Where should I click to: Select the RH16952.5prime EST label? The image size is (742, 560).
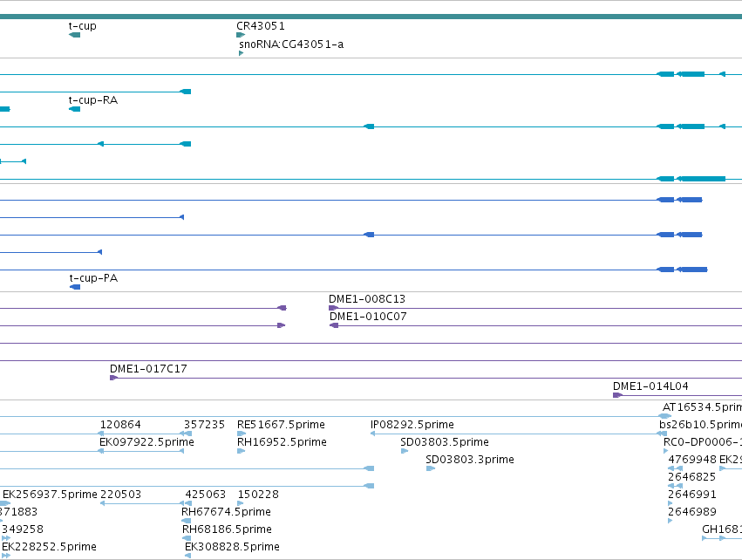coord(282,442)
